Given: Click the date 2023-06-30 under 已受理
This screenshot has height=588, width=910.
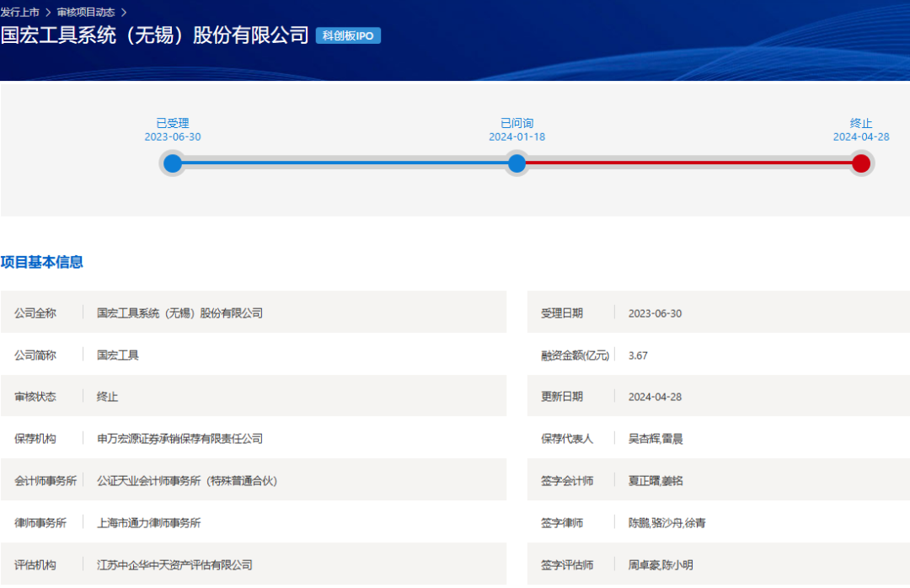Looking at the screenshot, I should point(173,137).
